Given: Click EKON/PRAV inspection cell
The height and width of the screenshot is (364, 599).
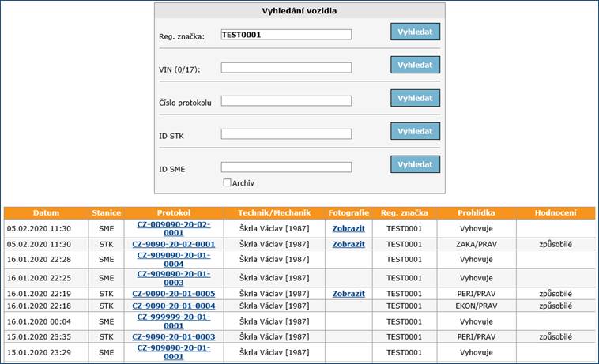Looking at the screenshot, I should [x=477, y=306].
